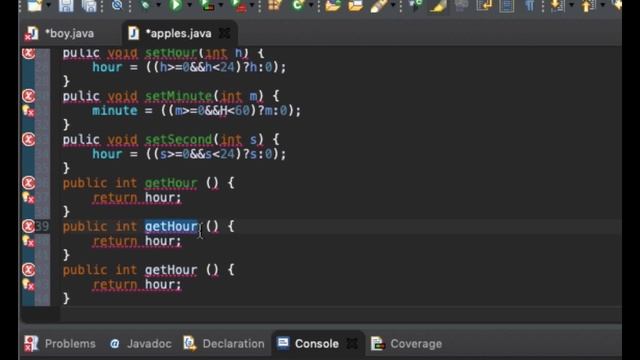Screen dimensions: 640x360
Task: Click the Run External Tools icon
Action: pyautogui.click(x=238, y=5)
